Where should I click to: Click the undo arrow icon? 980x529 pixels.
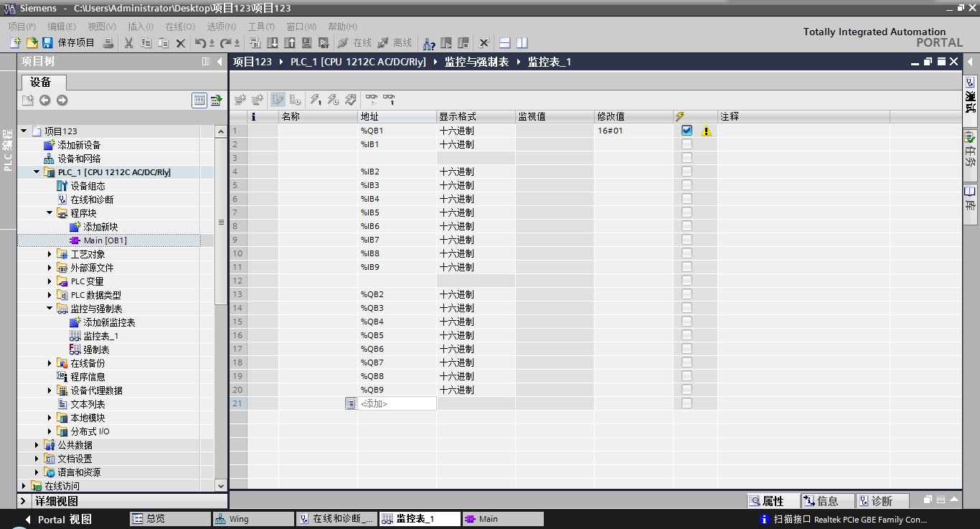[x=201, y=43]
